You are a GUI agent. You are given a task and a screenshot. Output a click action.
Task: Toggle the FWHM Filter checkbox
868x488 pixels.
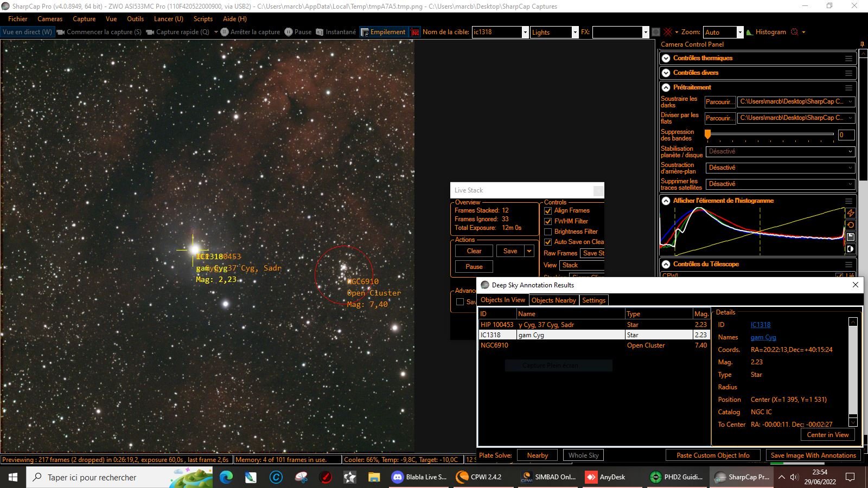click(x=548, y=221)
